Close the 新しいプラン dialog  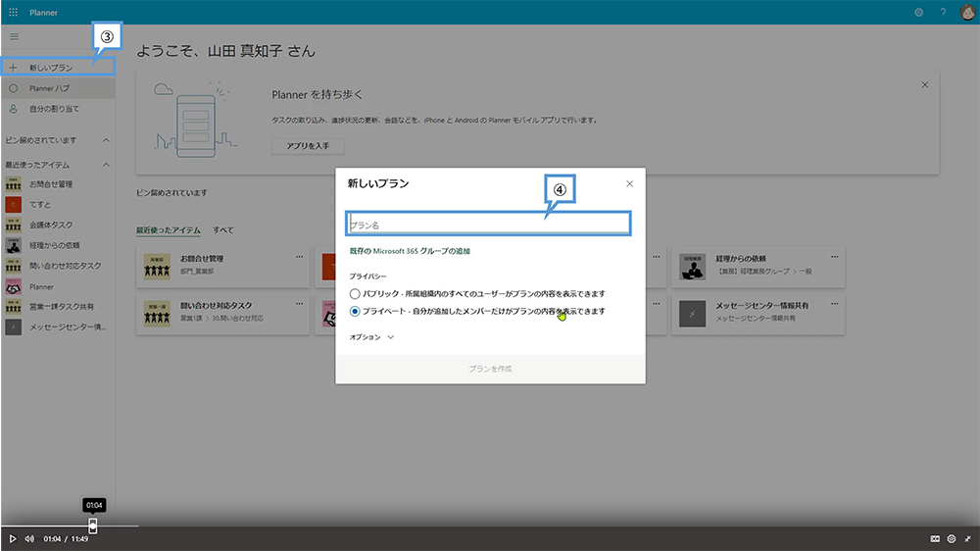click(629, 184)
